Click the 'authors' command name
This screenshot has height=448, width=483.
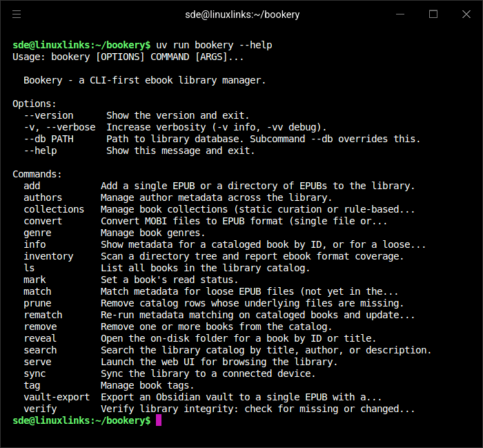click(43, 198)
